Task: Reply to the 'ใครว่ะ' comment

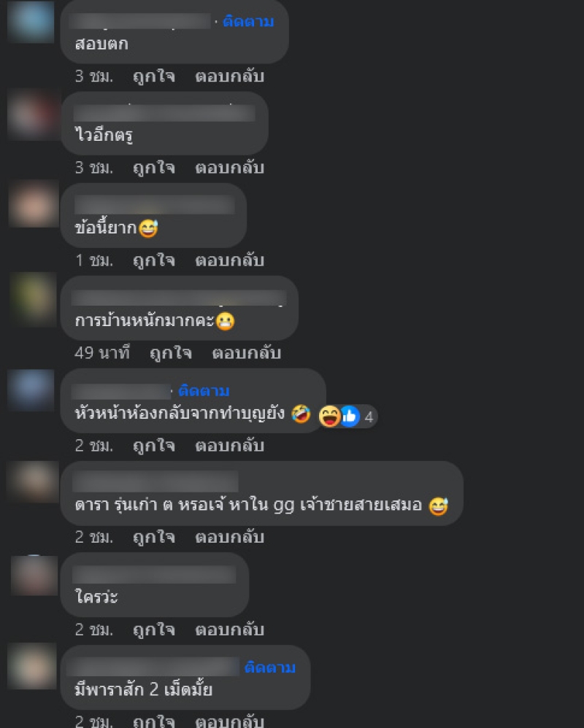Action: pos(229,630)
